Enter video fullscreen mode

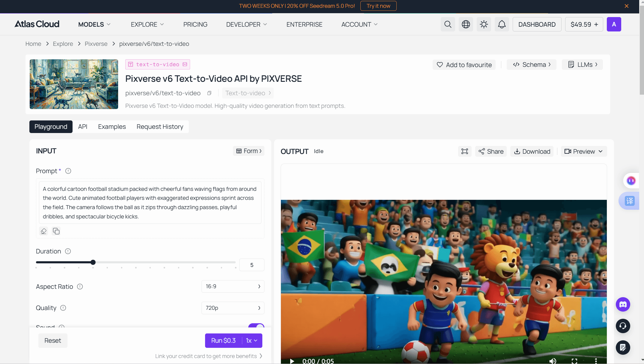click(x=574, y=361)
